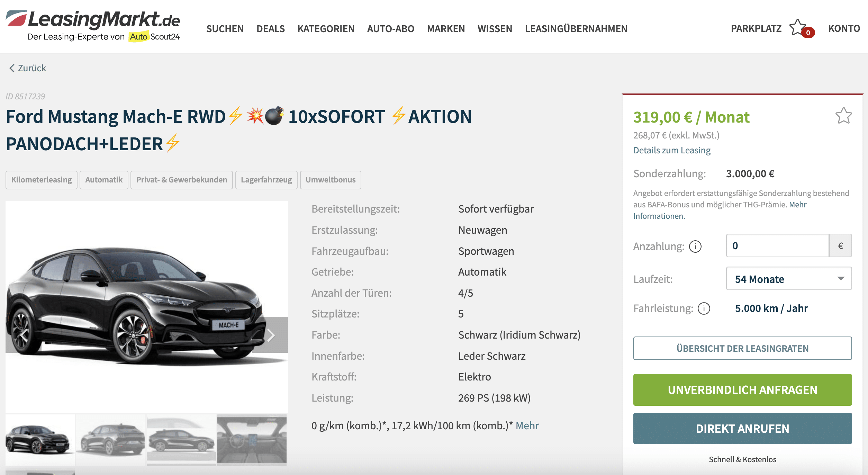Open the WISSEN menu
The width and height of the screenshot is (868, 475).
point(495,29)
